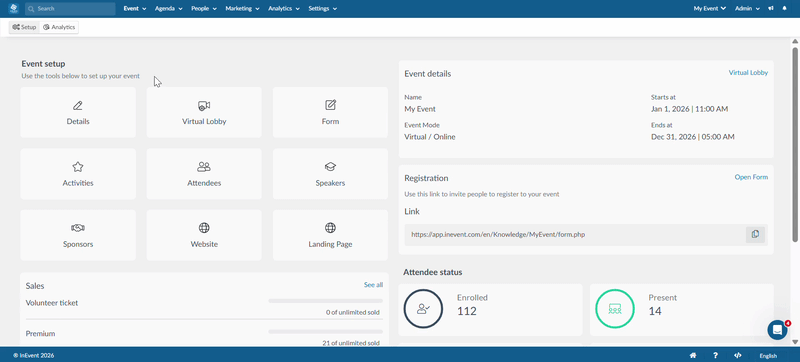Click the Volunteer ticket sales progress bar
The width and height of the screenshot is (800, 362).
(x=326, y=301)
